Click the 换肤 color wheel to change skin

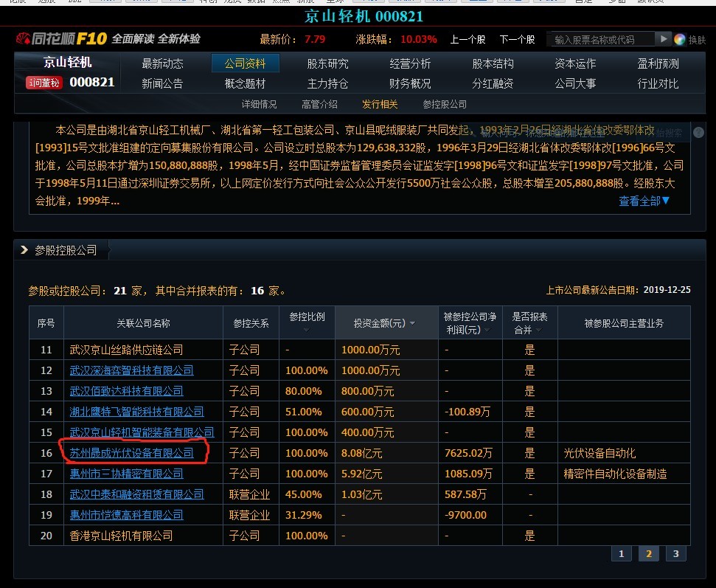click(680, 38)
